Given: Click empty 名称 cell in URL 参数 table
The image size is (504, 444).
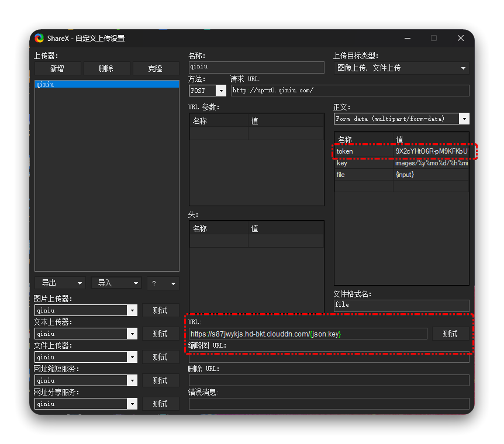Looking at the screenshot, I should [x=219, y=133].
